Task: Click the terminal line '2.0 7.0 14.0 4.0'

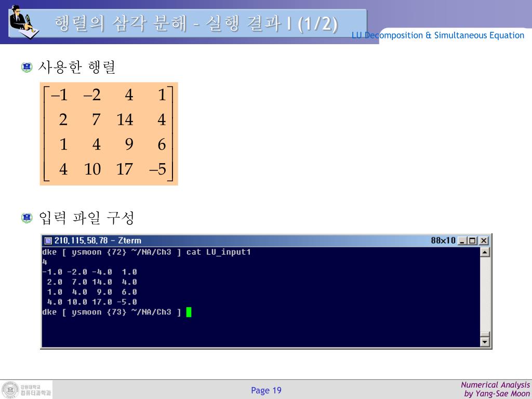Action: pyautogui.click(x=92, y=282)
